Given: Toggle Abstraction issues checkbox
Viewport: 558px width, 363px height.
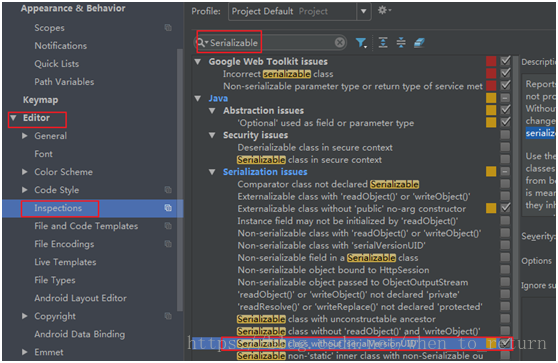Looking at the screenshot, I should tap(505, 110).
